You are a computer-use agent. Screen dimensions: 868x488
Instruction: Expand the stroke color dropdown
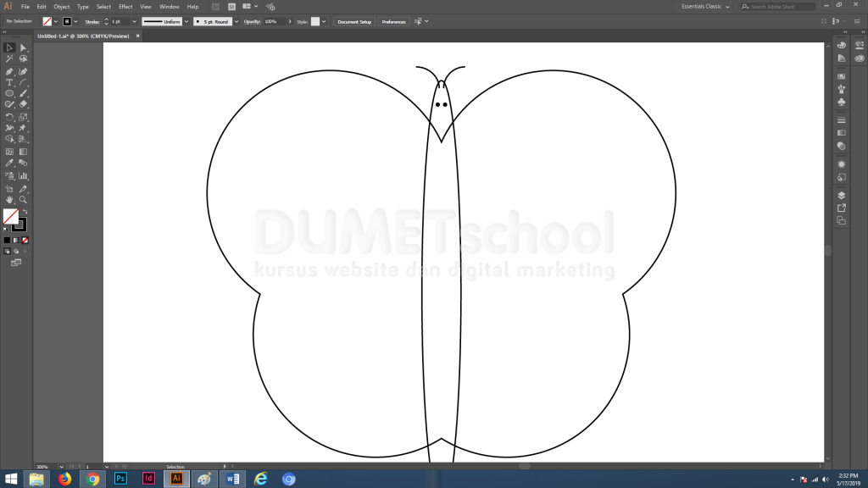point(75,21)
